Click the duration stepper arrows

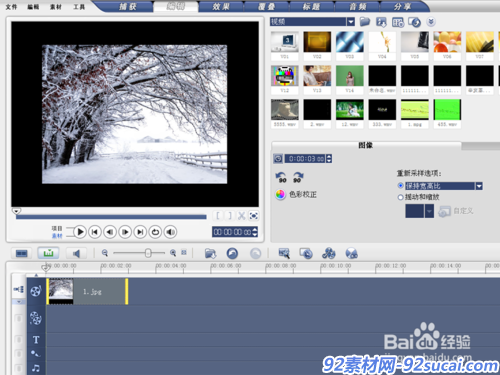click(329, 159)
